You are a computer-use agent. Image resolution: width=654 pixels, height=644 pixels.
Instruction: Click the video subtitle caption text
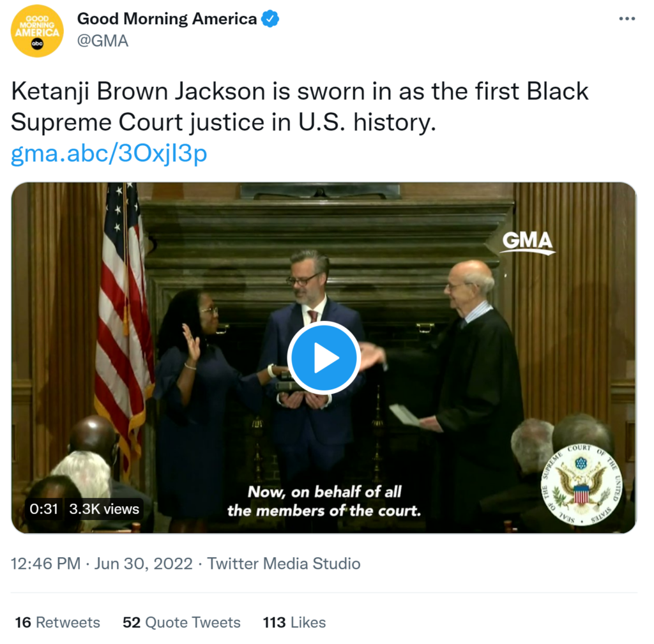point(324,501)
